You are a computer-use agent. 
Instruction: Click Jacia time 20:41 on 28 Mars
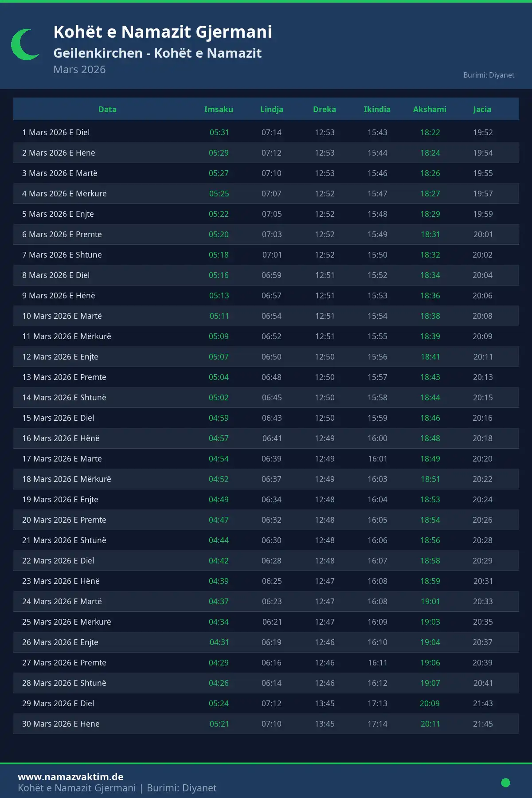(x=483, y=683)
